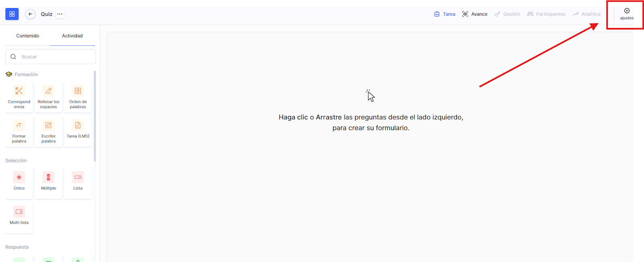Image resolution: width=644 pixels, height=262 pixels.
Task: Click the Formación section heading
Action: coord(26,74)
